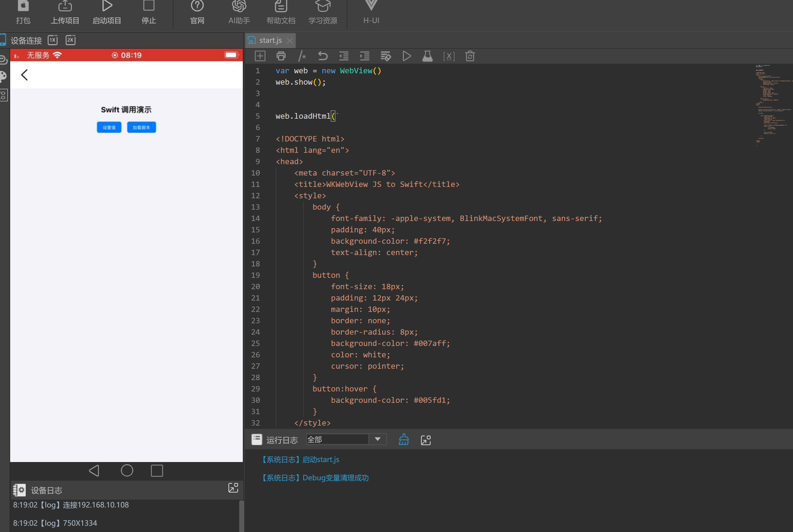Viewport: 793px width, 532px height.
Task: Tap the 设置值 button in preview
Action: (109, 127)
